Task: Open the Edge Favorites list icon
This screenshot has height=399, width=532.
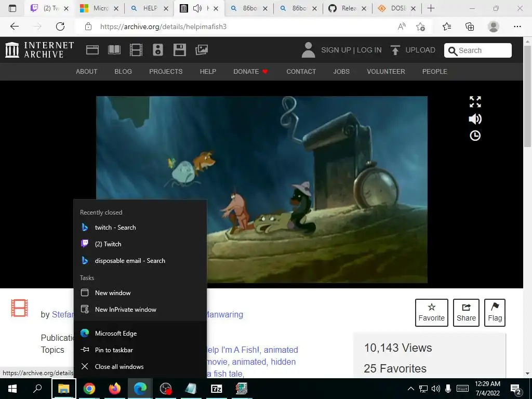Action: (447, 26)
